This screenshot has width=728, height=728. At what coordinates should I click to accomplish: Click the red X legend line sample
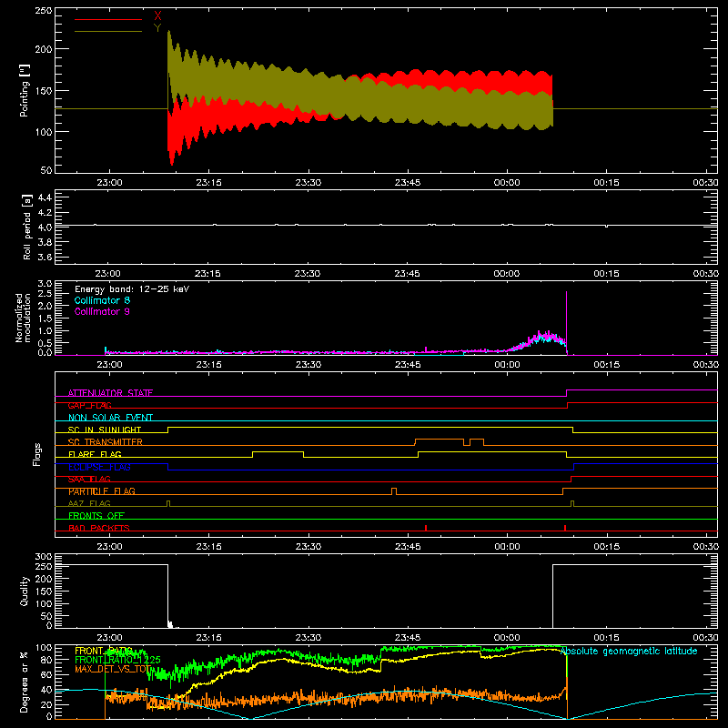tap(108, 19)
